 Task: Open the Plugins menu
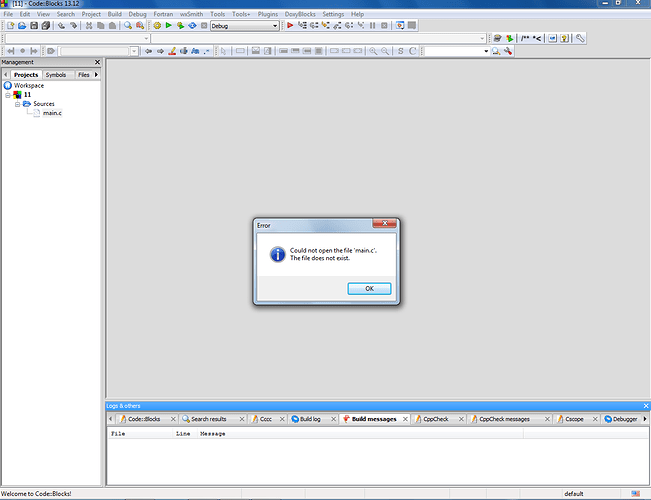coord(268,14)
